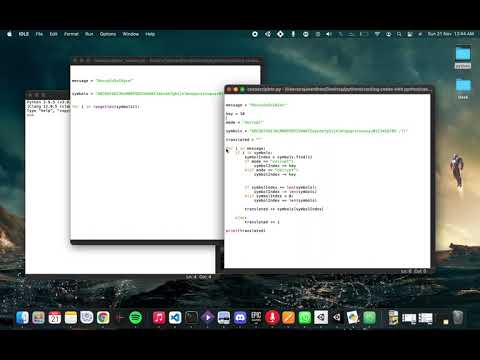The width and height of the screenshot is (480, 360).
Task: Open Spotify from the Dock
Action: [135, 318]
